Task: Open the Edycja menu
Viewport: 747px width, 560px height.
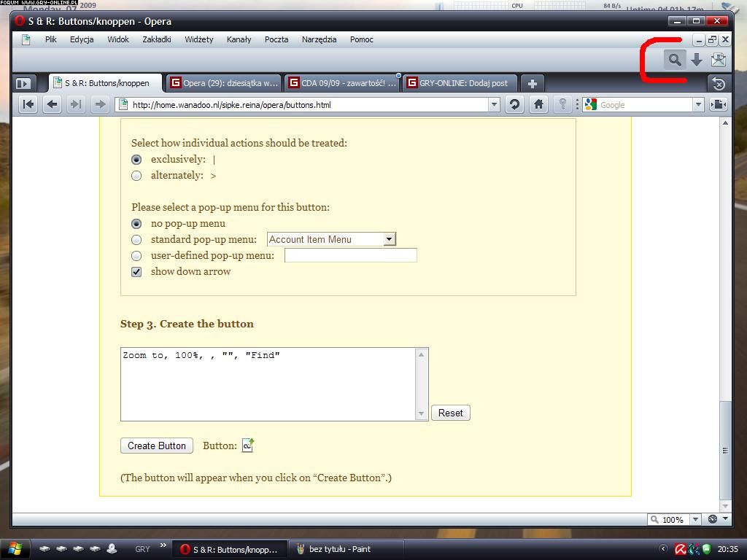Action: (x=82, y=39)
